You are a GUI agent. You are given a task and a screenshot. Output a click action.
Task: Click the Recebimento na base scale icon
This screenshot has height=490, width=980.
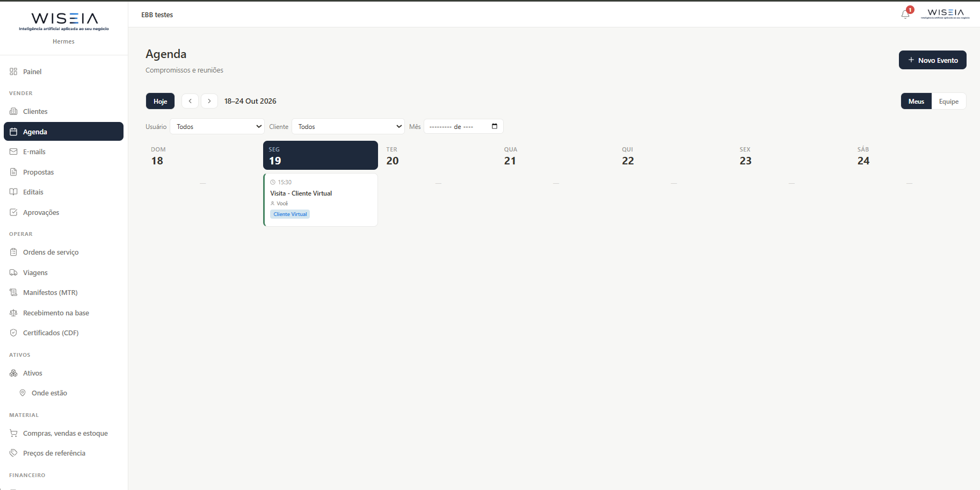pyautogui.click(x=13, y=313)
